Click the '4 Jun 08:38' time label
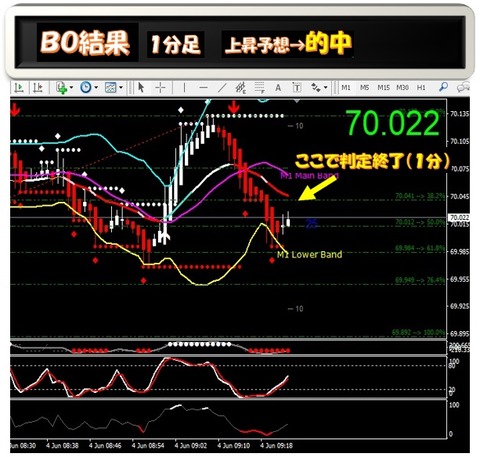This screenshot has width=480, height=457. pyautogui.click(x=62, y=445)
